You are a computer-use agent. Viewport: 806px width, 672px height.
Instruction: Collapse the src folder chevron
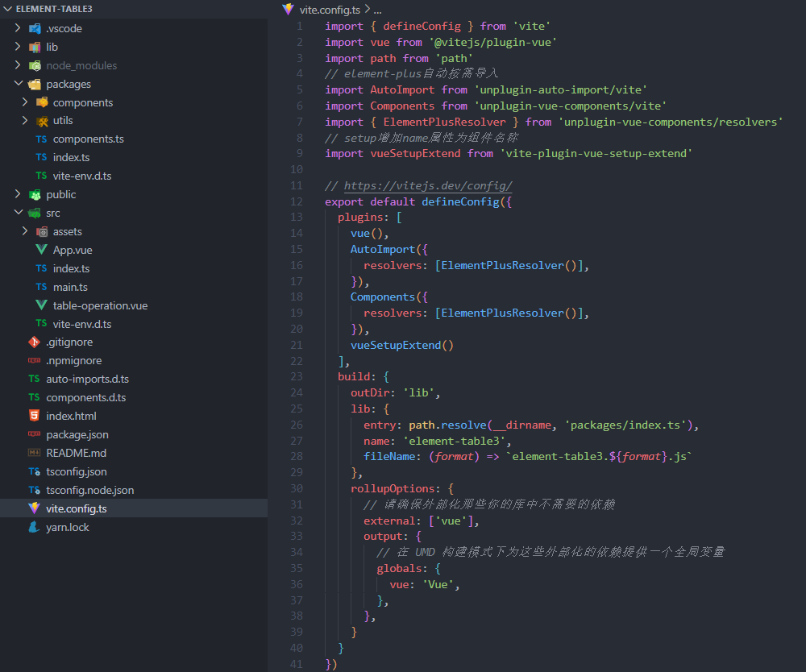[x=18, y=212]
